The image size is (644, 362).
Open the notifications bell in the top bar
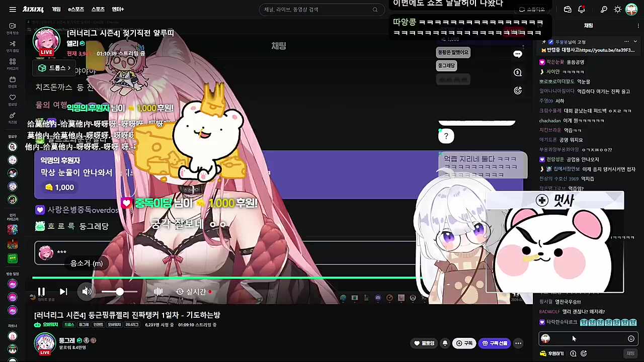582,9
